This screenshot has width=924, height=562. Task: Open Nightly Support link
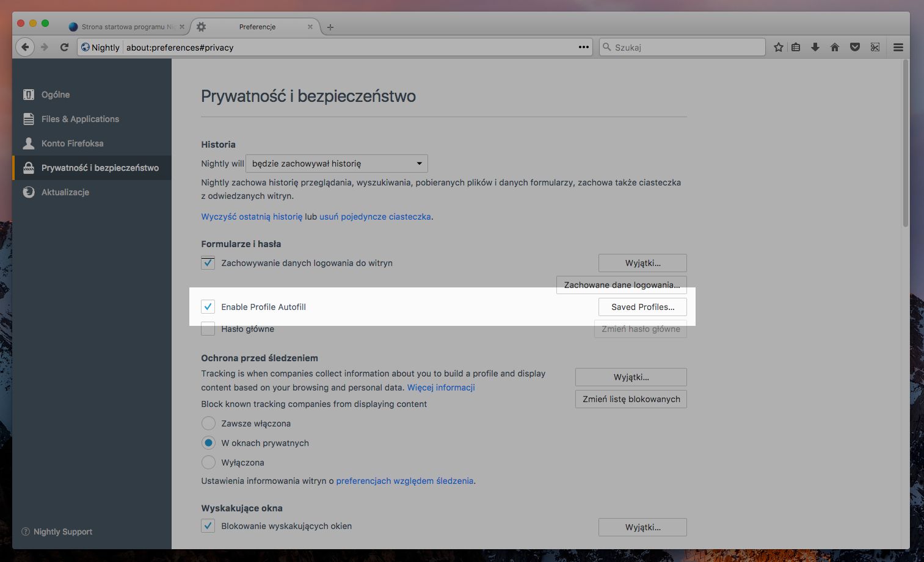[x=63, y=531]
